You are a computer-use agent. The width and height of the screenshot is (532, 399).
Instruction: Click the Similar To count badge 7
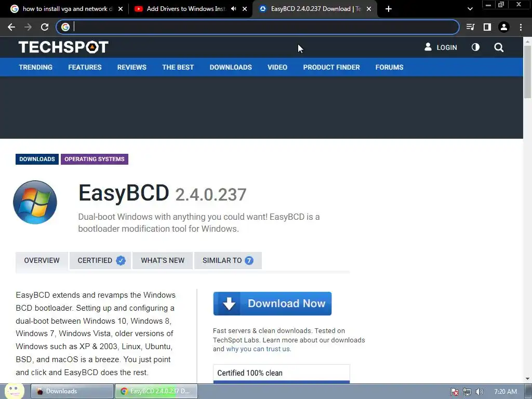(x=249, y=261)
